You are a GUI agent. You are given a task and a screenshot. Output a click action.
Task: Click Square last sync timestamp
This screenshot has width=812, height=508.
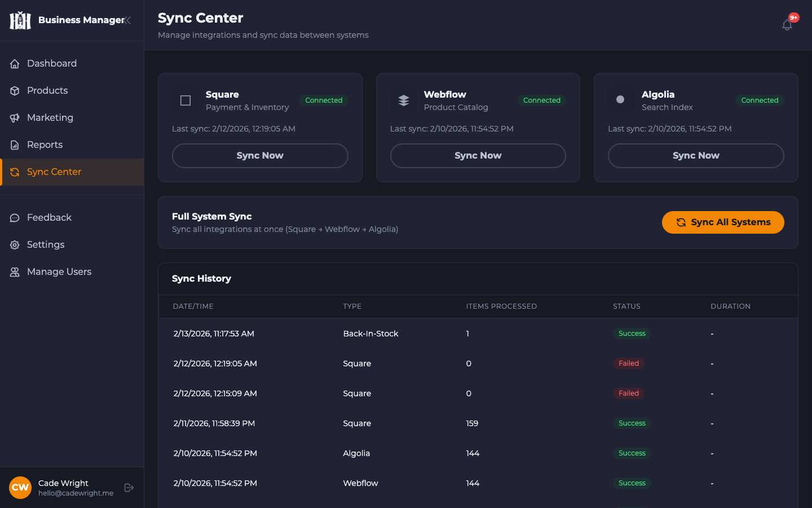tap(233, 129)
